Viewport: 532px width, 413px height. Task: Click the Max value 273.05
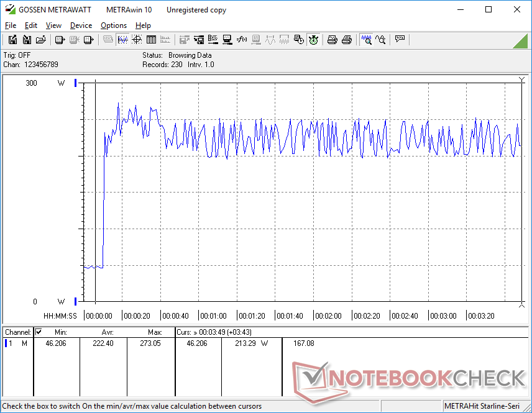pos(150,343)
